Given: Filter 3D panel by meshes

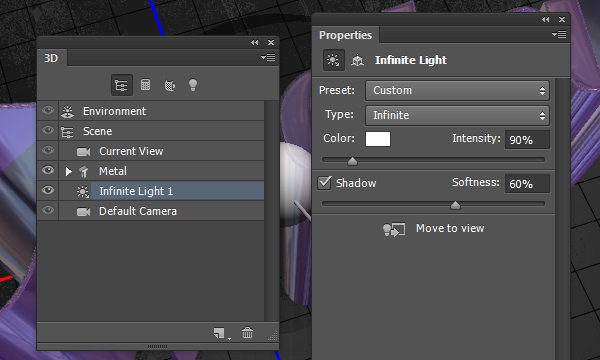Looking at the screenshot, I should [x=145, y=85].
